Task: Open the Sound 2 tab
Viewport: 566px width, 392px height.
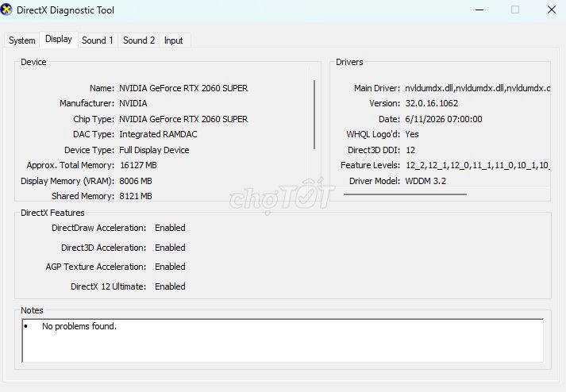Action: coord(139,40)
